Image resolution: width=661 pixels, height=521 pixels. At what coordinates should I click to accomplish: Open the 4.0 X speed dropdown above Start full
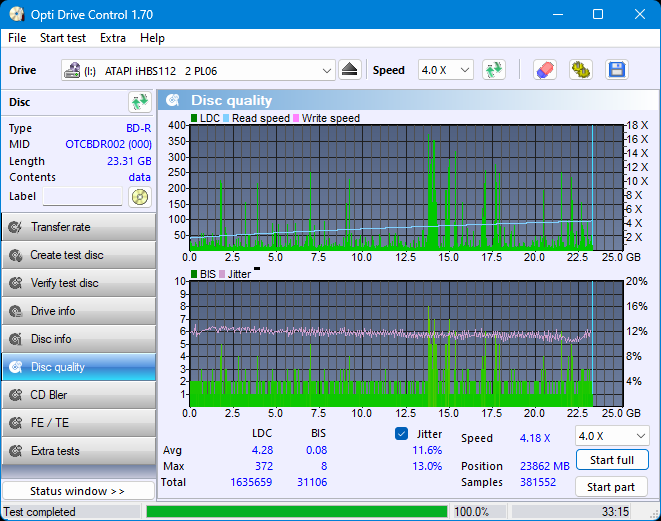click(x=611, y=436)
